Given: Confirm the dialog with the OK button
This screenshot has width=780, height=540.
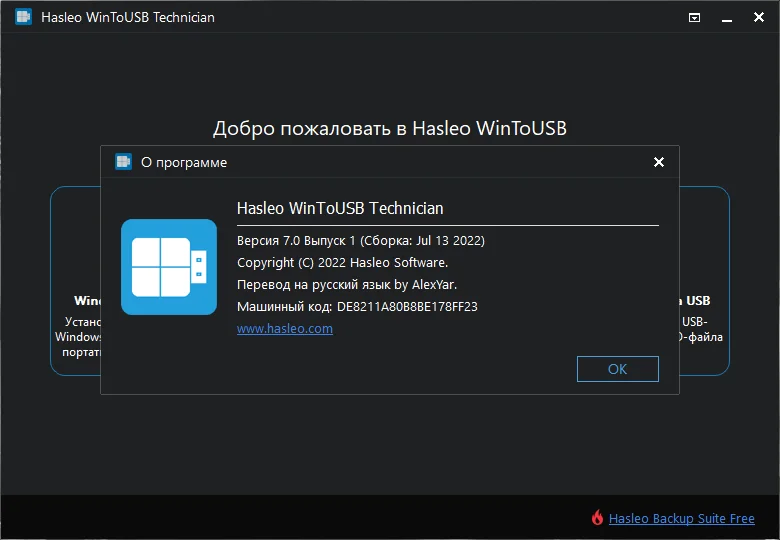Looking at the screenshot, I should [617, 369].
